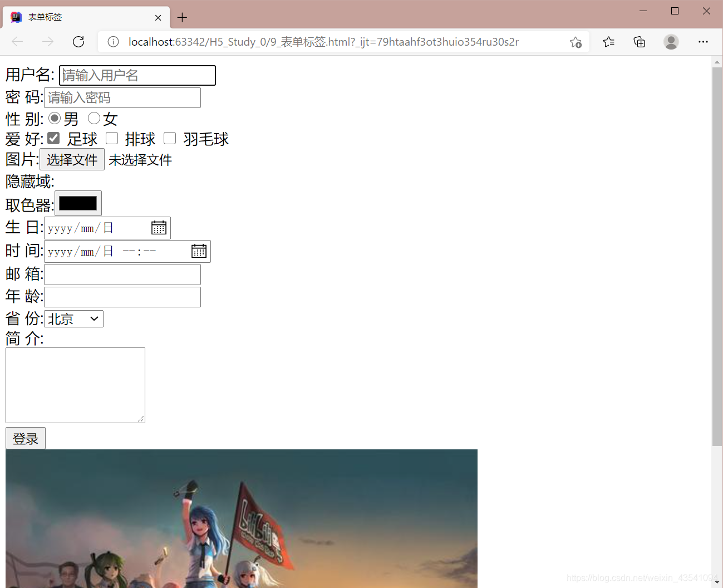Screen dimensions: 723x588
Task: Click the site info icon in address bar
Action: [114, 42]
